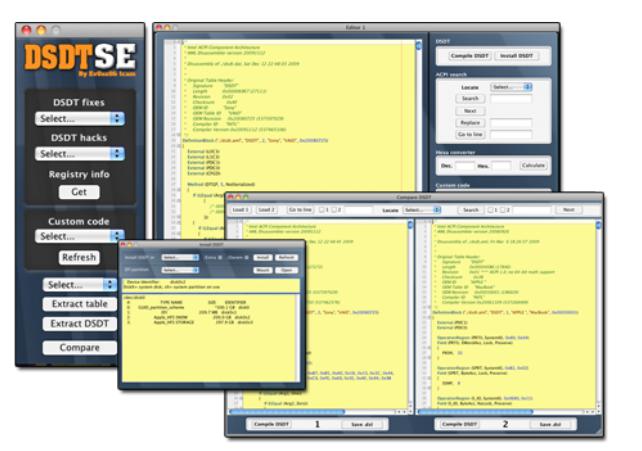Image resolution: width=642 pixels, height=451 pixels.
Task: Click Compile DSDT in the Editor window
Action: point(469,56)
